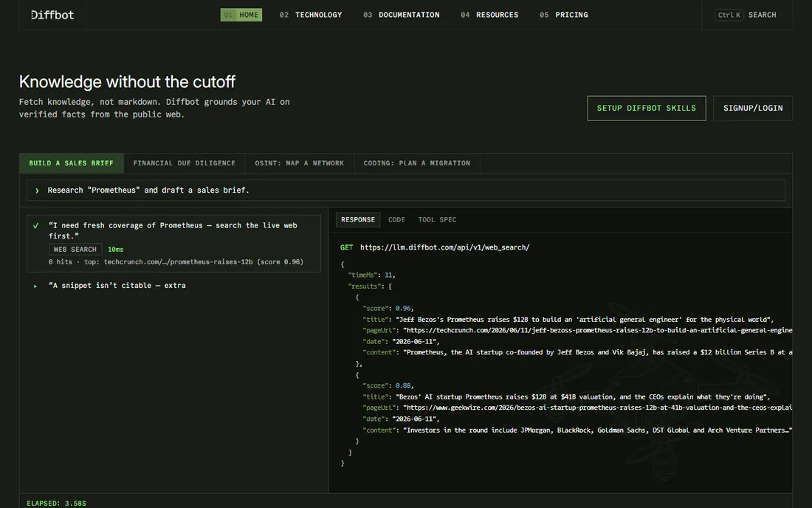
Task: Click the geekwire.com pageUrl string
Action: point(598,408)
